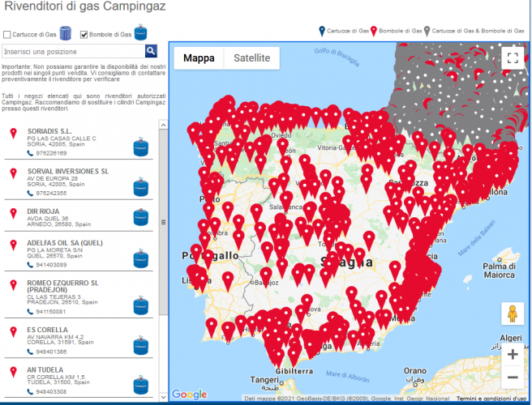Click the magnifier search button
The width and height of the screenshot is (532, 405).
click(x=151, y=51)
